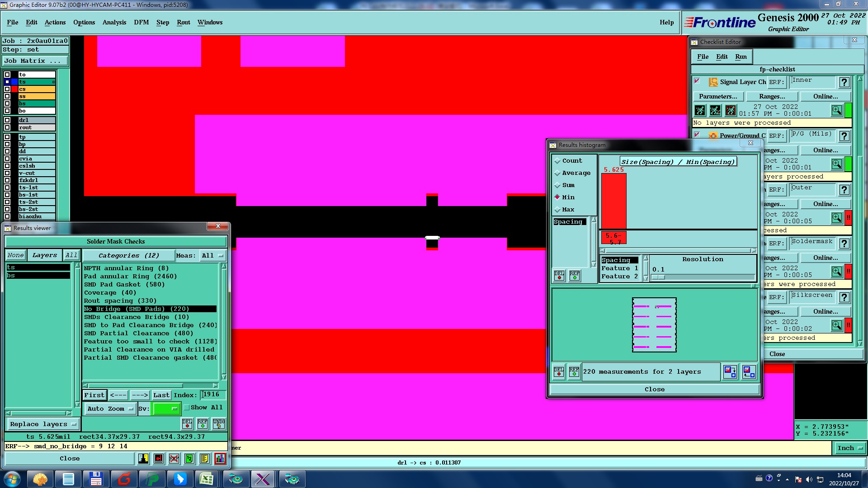Image resolution: width=868 pixels, height=488 pixels.
Task: Open the Replace layers dropdown
Action: tap(42, 424)
